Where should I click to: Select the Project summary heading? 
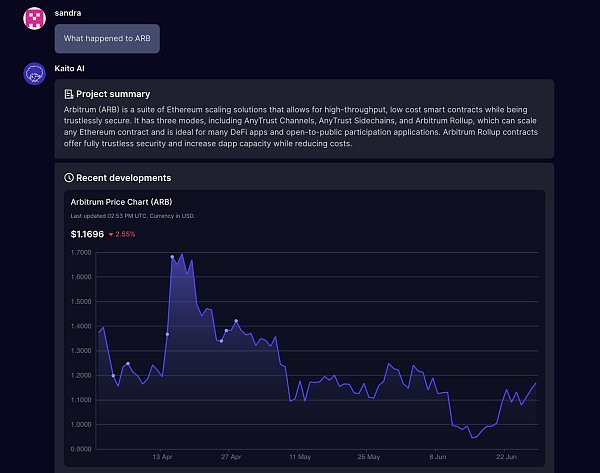[113, 94]
